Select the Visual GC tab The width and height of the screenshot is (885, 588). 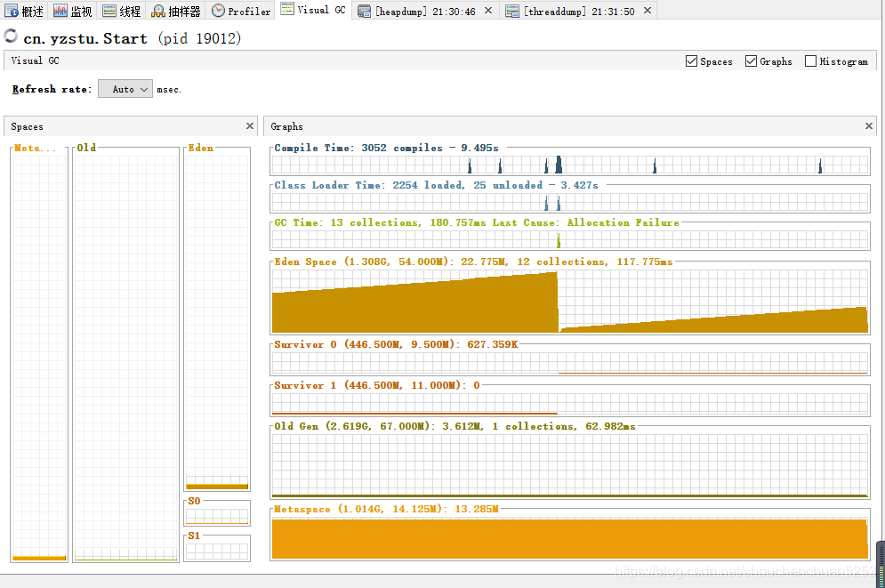click(x=313, y=10)
